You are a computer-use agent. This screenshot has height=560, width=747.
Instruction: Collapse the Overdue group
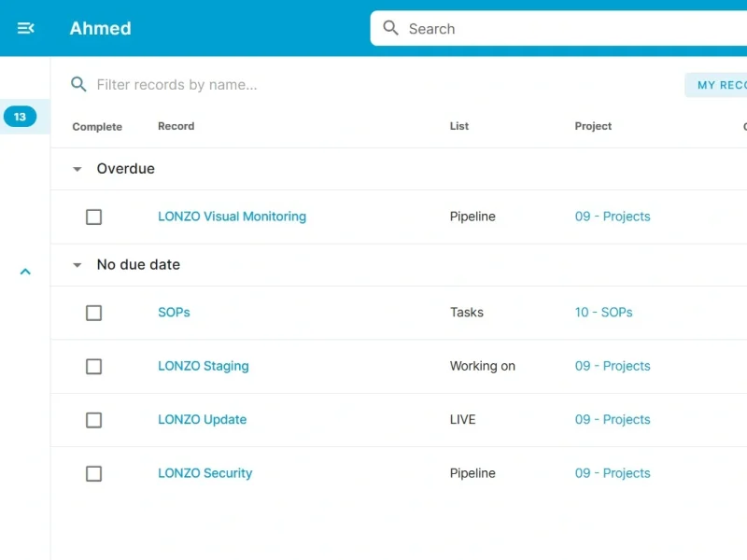click(78, 169)
